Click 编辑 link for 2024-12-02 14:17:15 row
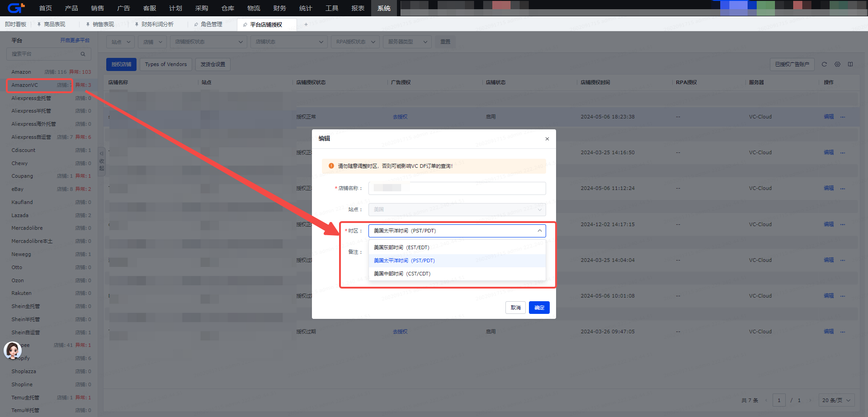This screenshot has height=417, width=868. pyautogui.click(x=829, y=224)
